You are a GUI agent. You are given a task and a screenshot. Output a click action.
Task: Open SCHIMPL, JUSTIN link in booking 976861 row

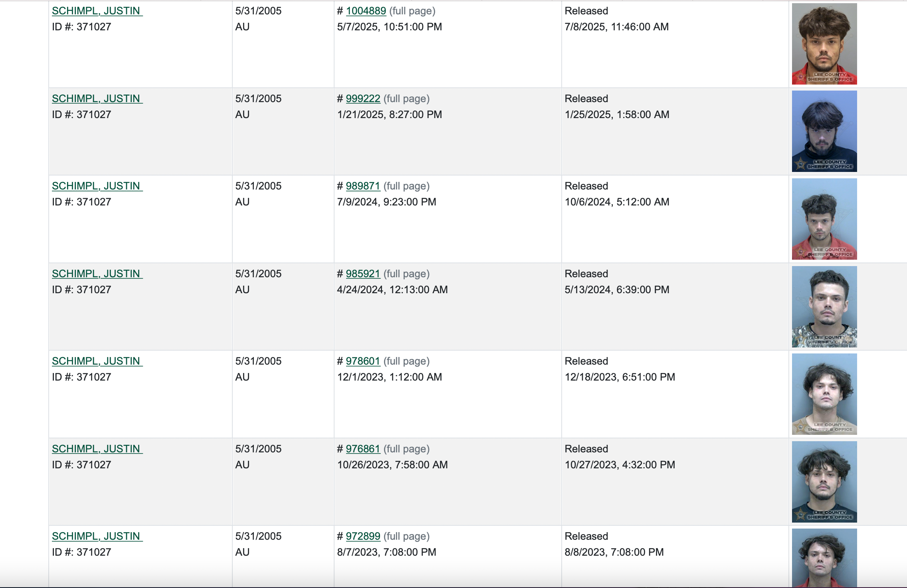point(97,449)
